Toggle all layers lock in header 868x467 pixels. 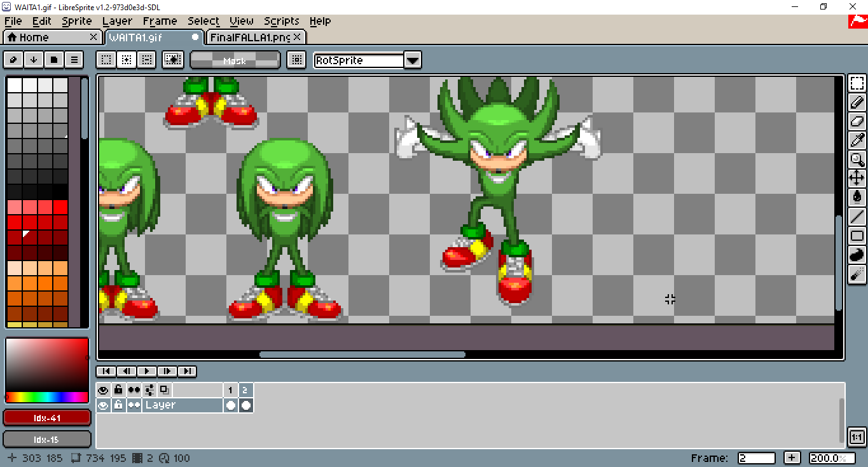point(118,389)
